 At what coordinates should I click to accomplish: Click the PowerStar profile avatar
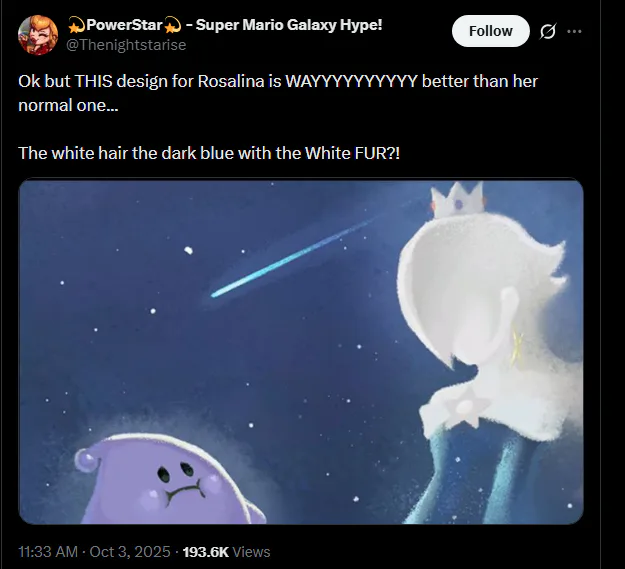38,35
